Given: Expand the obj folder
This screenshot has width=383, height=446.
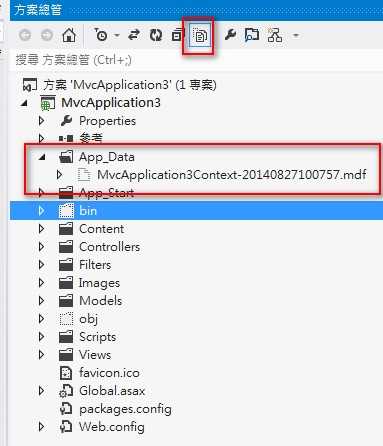Looking at the screenshot, I should tap(41, 319).
